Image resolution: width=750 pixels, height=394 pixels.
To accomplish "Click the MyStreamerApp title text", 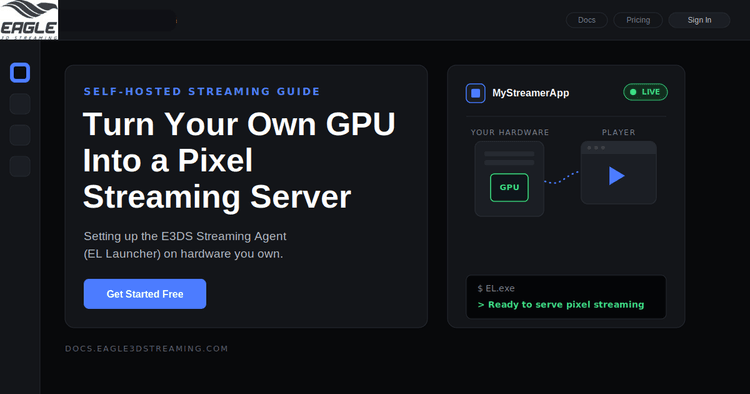I will [x=530, y=93].
